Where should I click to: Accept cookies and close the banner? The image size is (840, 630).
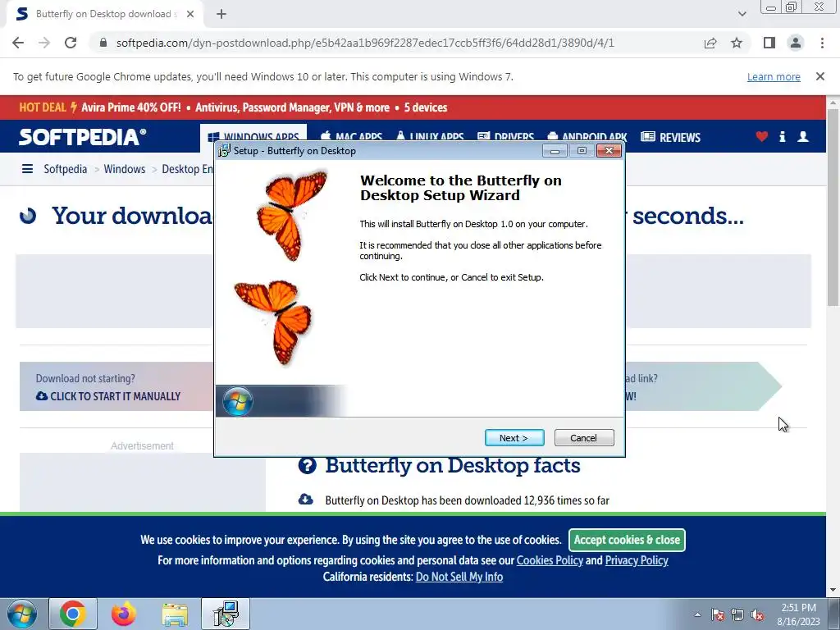point(627,540)
